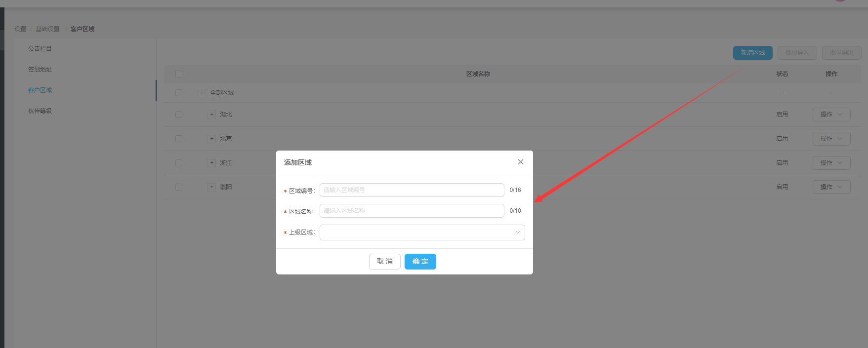Collapse the 全部区域 minus icon
868x348 pixels.
pos(202,93)
